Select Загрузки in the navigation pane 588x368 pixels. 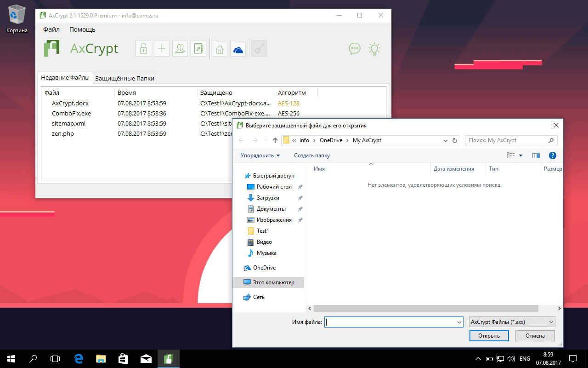[268, 198]
